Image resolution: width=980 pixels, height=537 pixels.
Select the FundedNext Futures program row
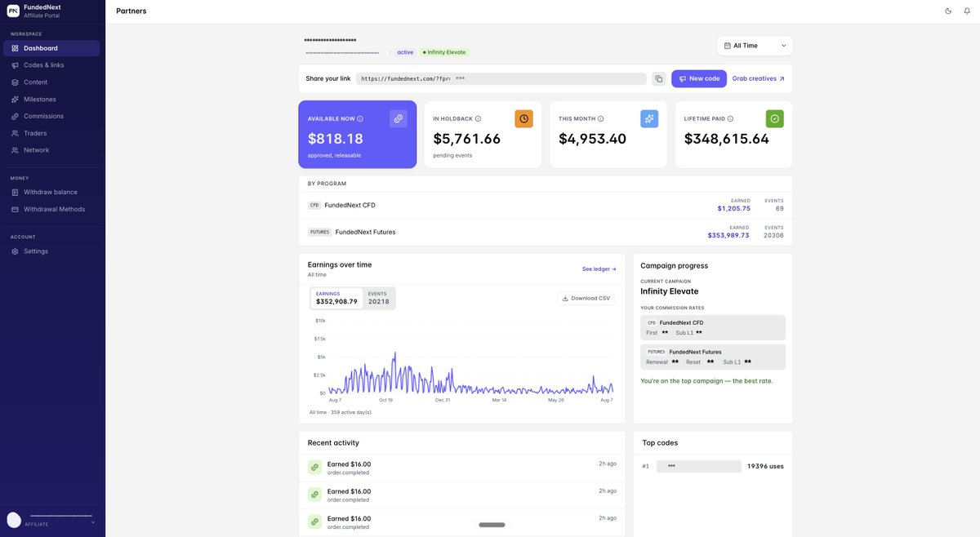(x=546, y=232)
